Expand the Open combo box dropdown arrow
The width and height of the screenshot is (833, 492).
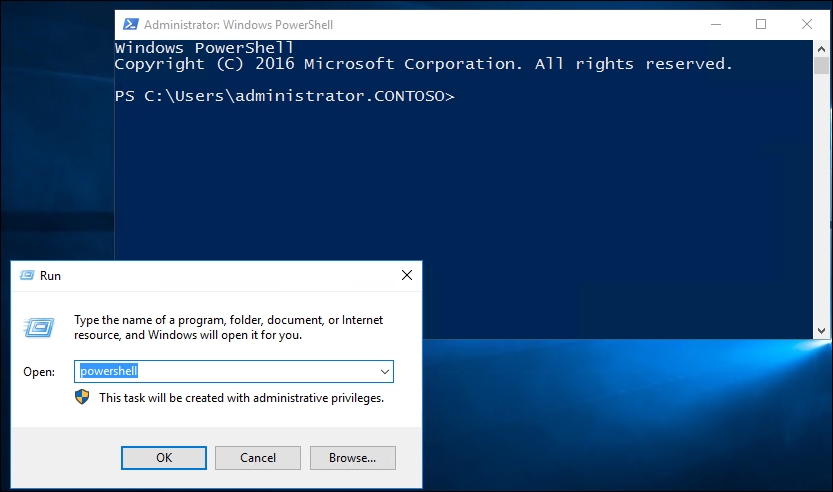click(x=385, y=371)
